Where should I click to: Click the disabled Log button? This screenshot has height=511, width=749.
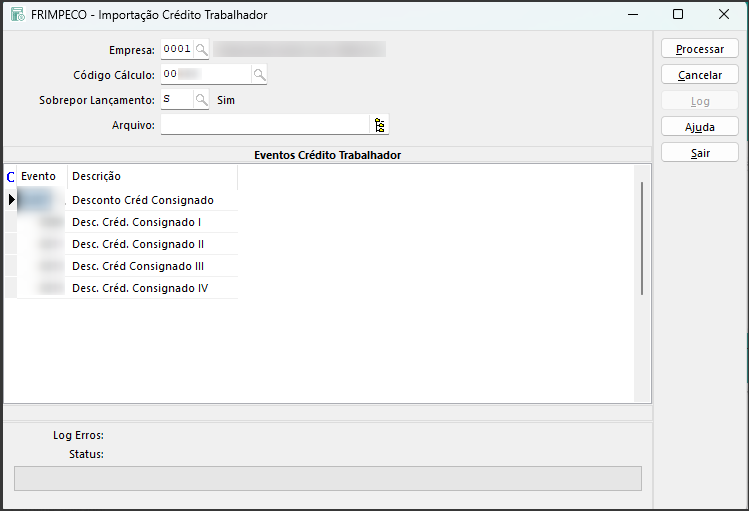tap(700, 101)
